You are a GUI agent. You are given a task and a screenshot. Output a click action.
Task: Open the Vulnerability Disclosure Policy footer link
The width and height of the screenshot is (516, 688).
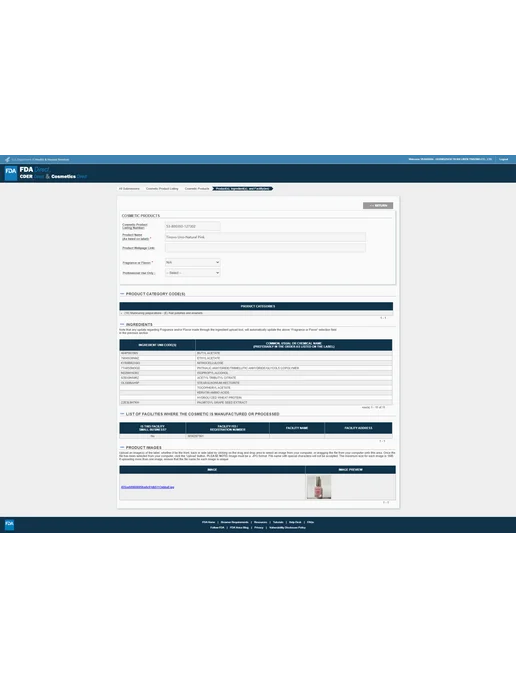(287, 527)
